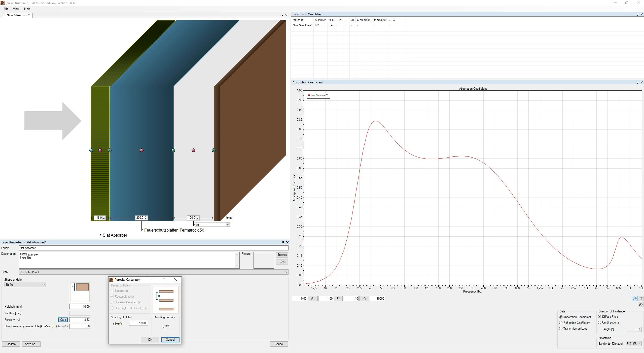Pin the Broadband Quantities panel
This screenshot has height=353, width=644.
coord(637,14)
